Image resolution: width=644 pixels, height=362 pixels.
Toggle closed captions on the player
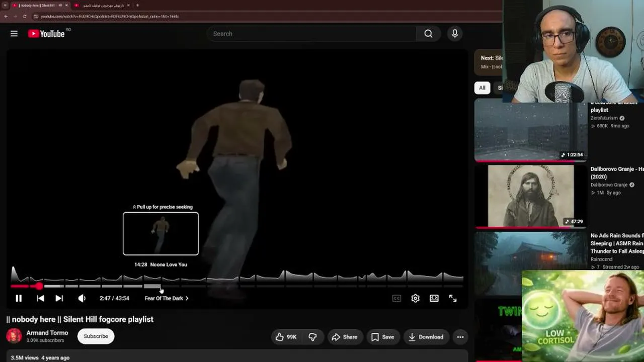point(396,298)
